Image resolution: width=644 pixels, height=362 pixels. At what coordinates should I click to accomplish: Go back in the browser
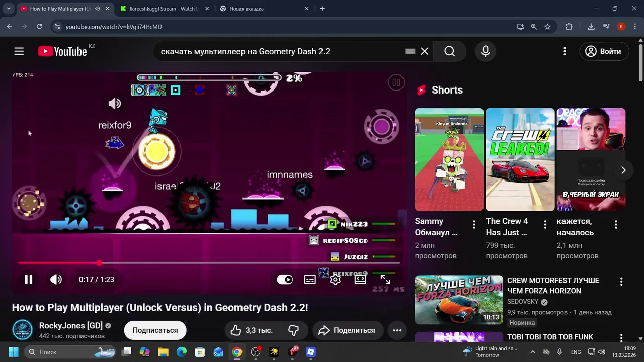(x=9, y=27)
